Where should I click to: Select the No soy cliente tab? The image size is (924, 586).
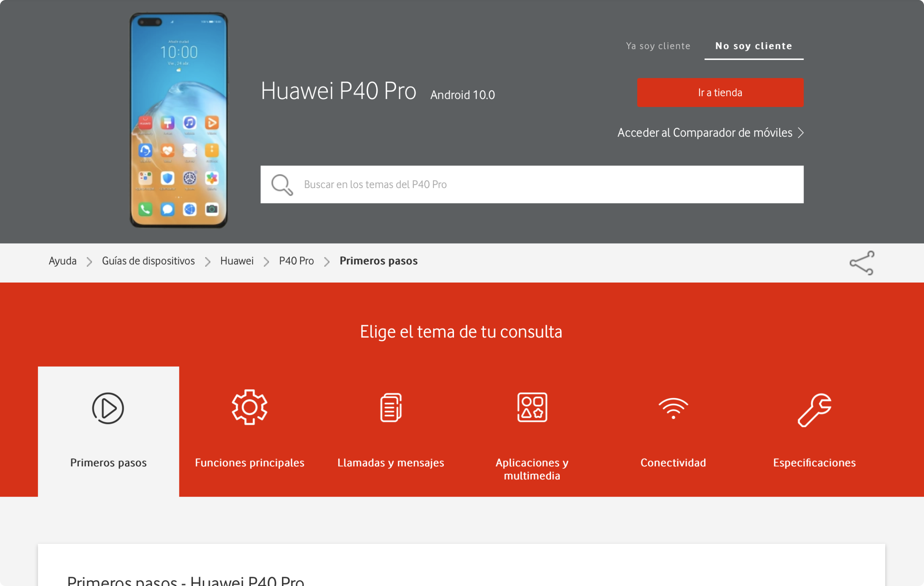[x=754, y=46]
